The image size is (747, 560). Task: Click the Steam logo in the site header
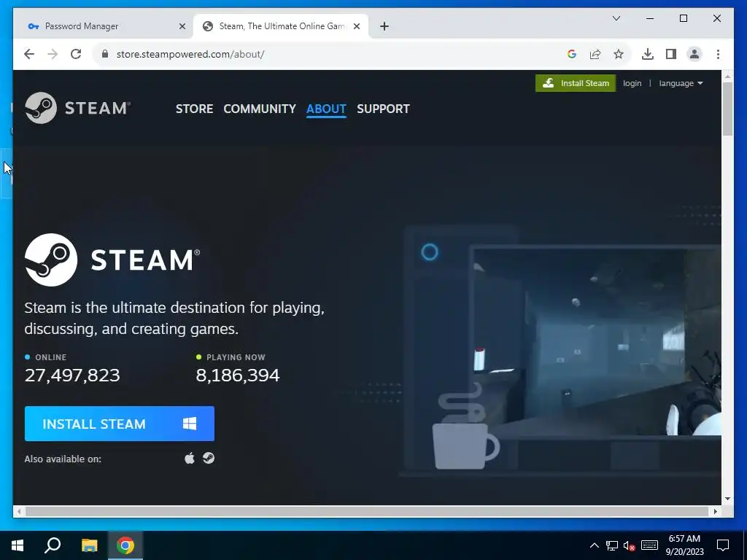pos(77,108)
